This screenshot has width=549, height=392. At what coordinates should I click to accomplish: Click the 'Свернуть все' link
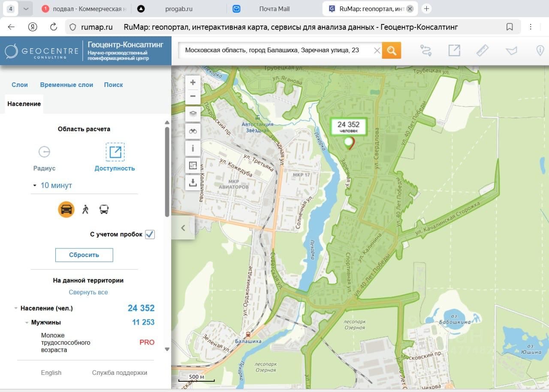[88, 292]
